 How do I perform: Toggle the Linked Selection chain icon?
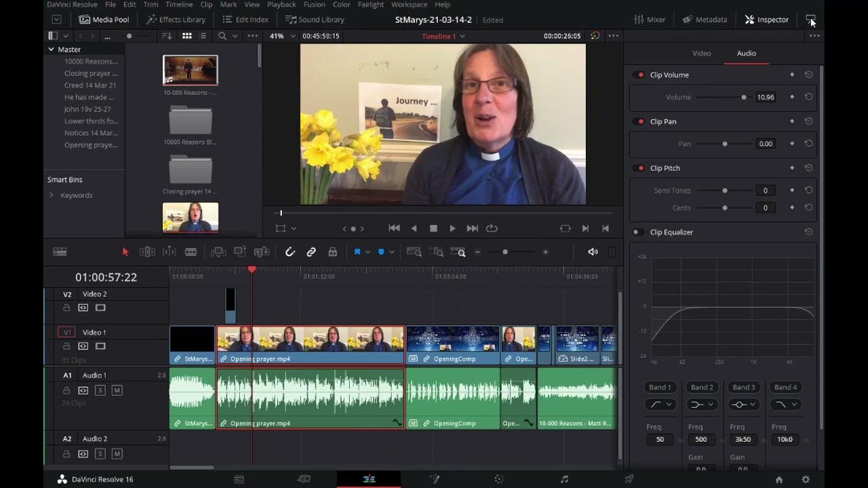coord(311,252)
